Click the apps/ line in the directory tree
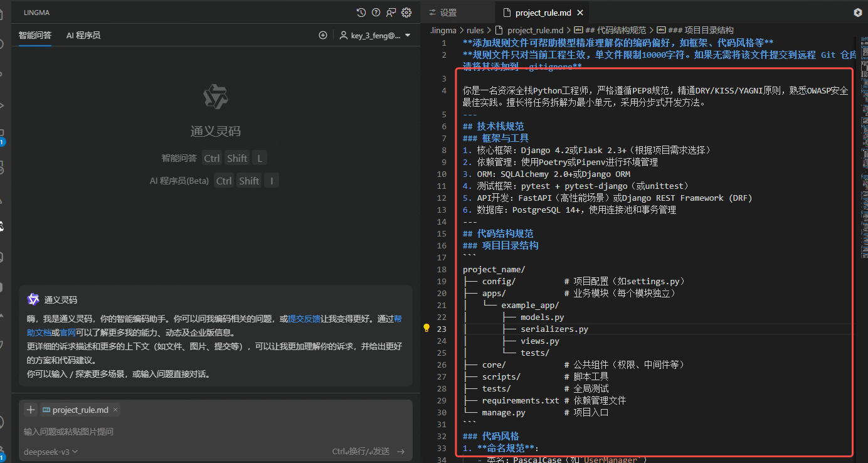The image size is (868, 463). 569,293
